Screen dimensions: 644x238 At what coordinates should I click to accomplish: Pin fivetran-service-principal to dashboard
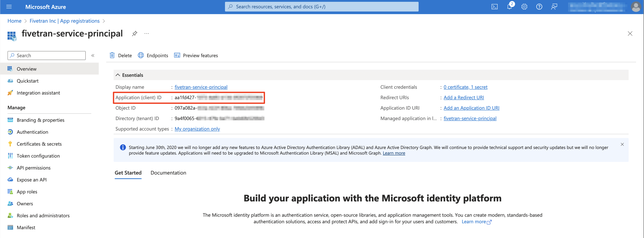click(x=135, y=34)
